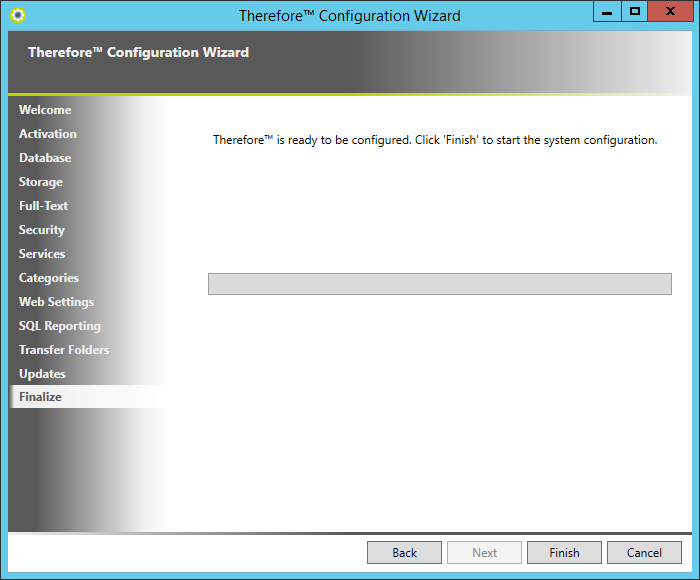Select the Security step

click(42, 230)
